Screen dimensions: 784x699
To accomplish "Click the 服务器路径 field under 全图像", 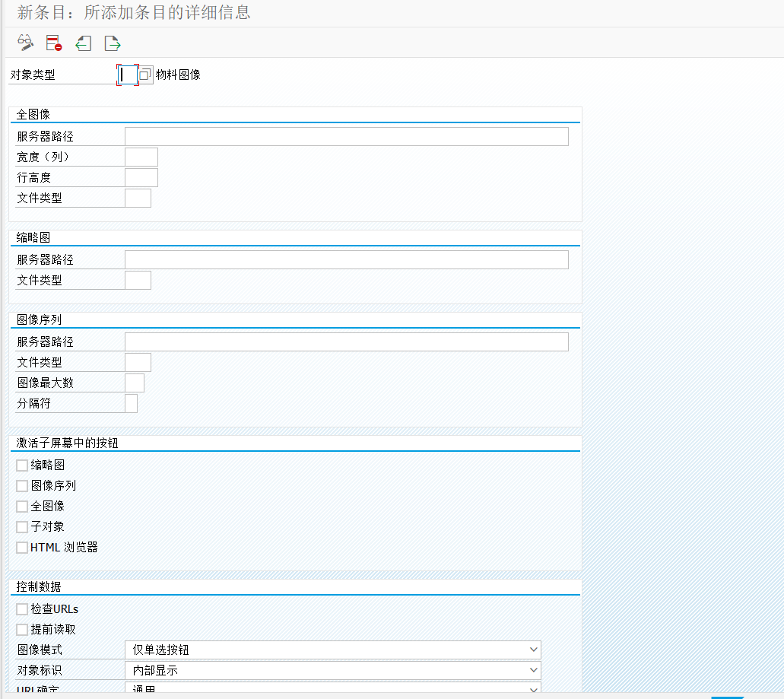I will click(x=346, y=136).
